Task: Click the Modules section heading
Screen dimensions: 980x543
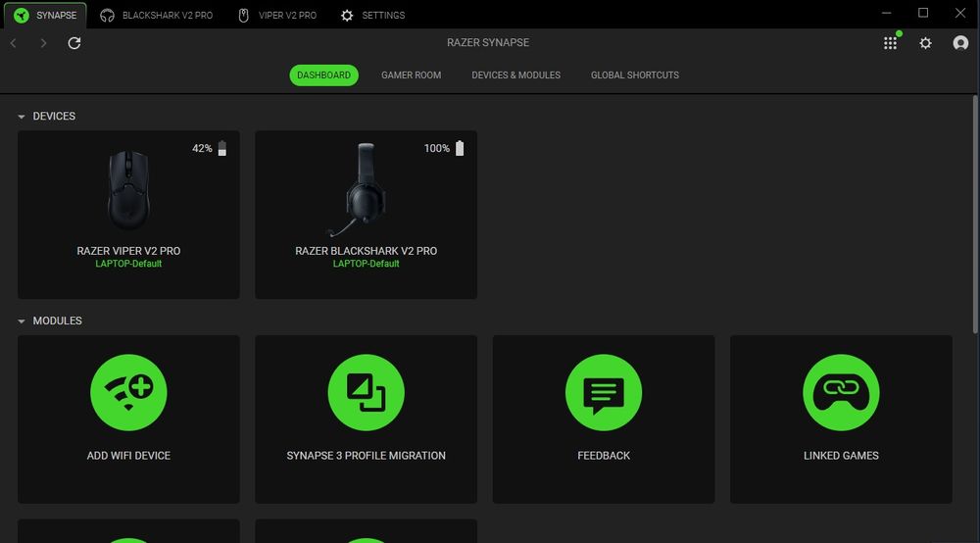Action: (57, 321)
